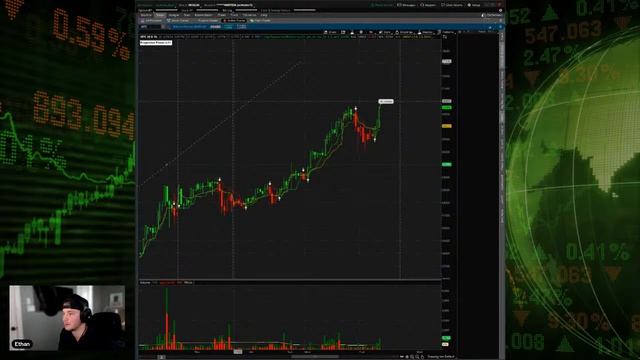Select the Futures Trader sub-tab

(x=207, y=20)
